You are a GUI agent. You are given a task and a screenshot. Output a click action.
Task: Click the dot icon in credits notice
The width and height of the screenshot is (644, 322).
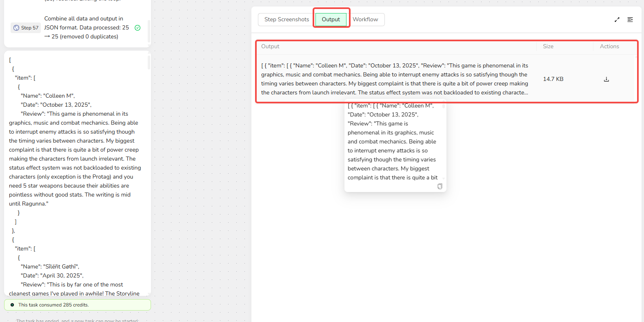(12, 305)
